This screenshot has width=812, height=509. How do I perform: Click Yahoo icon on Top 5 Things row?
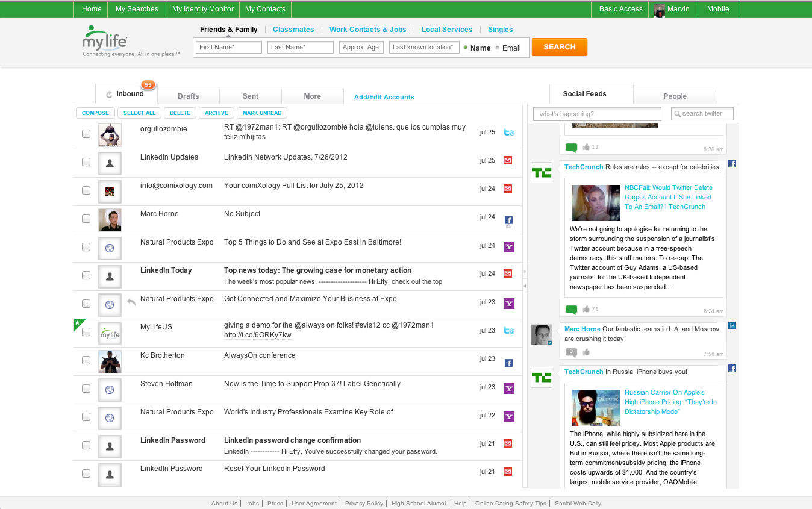[508, 247]
